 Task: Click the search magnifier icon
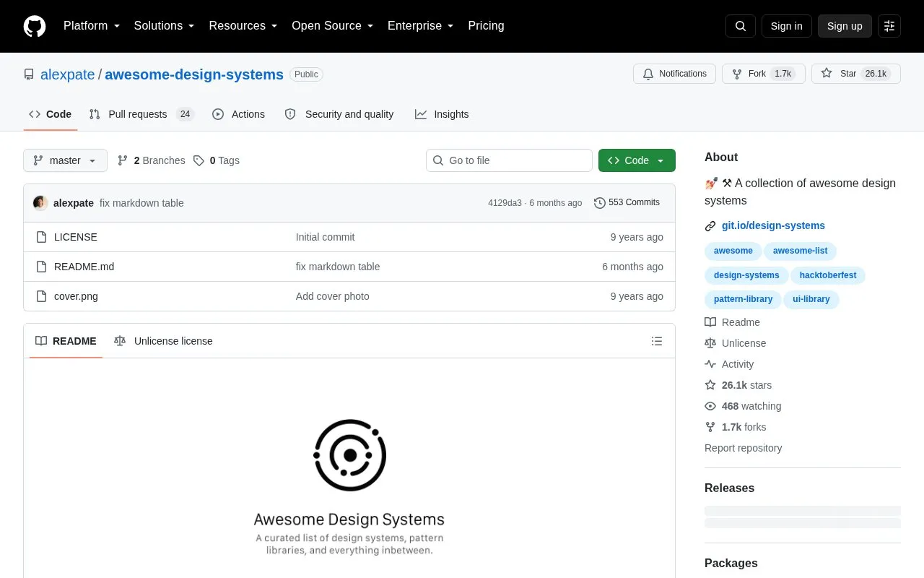coord(741,26)
